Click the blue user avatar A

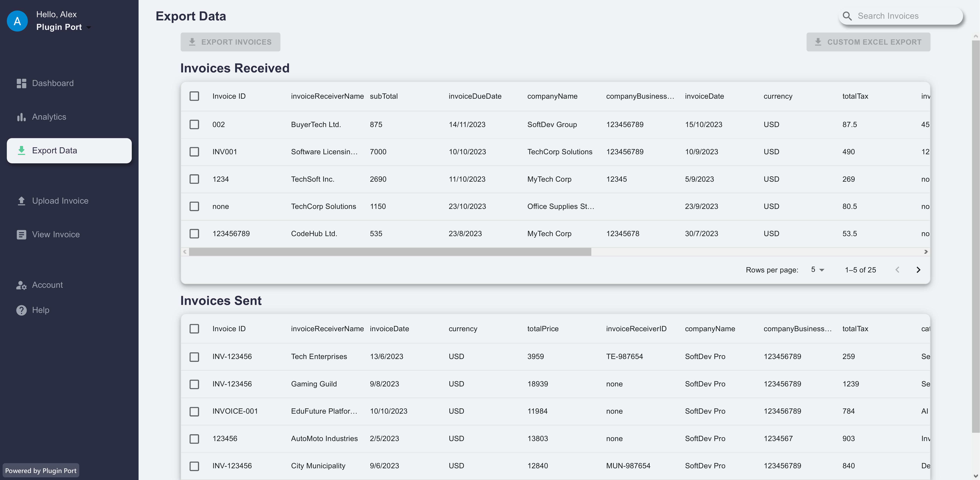(17, 21)
